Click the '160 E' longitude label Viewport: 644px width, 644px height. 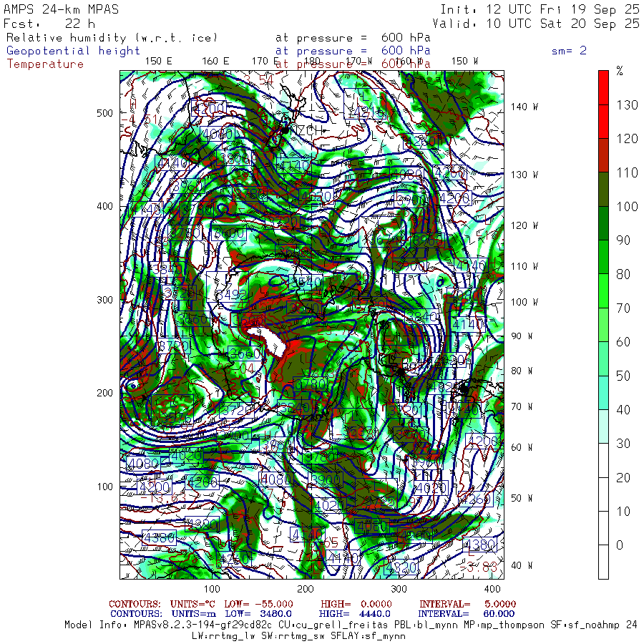215,62
